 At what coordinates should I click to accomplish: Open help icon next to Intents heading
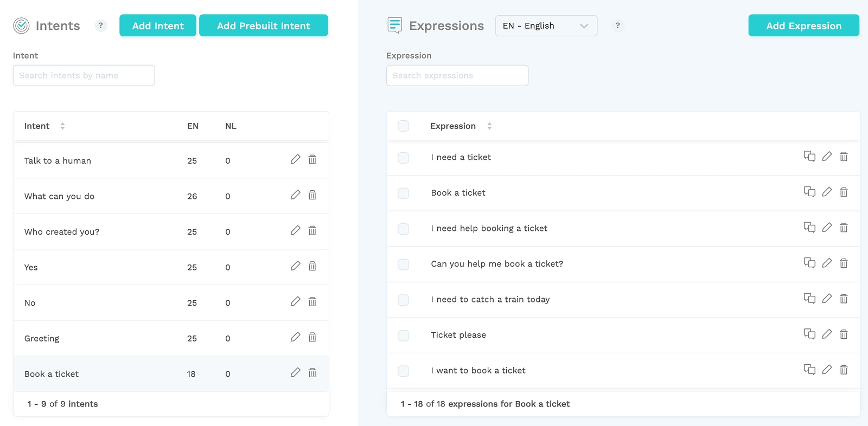point(101,25)
